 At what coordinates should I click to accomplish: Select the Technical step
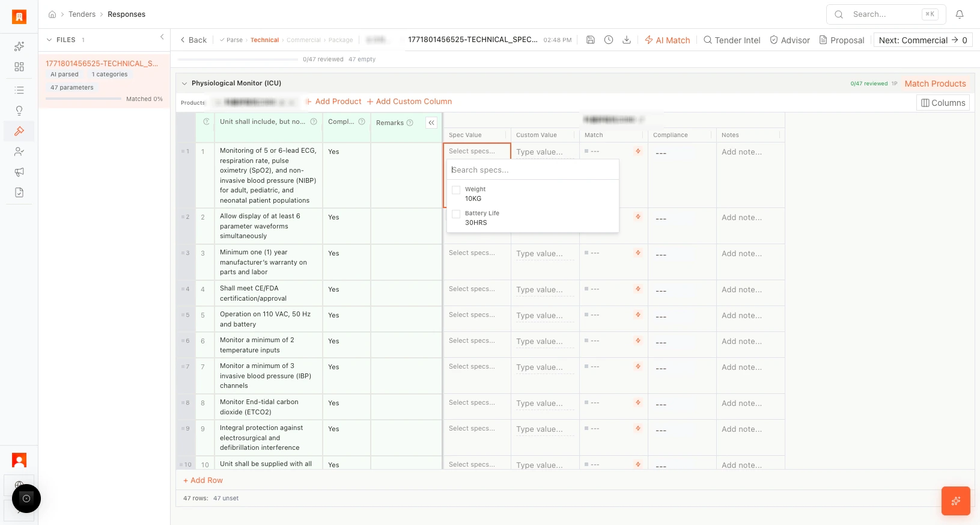point(264,40)
